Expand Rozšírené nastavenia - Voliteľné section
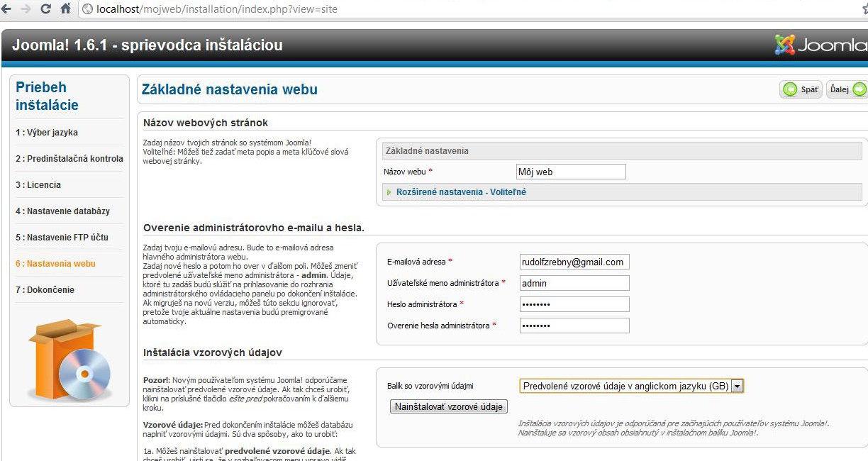This screenshot has width=868, height=461. coord(461,192)
